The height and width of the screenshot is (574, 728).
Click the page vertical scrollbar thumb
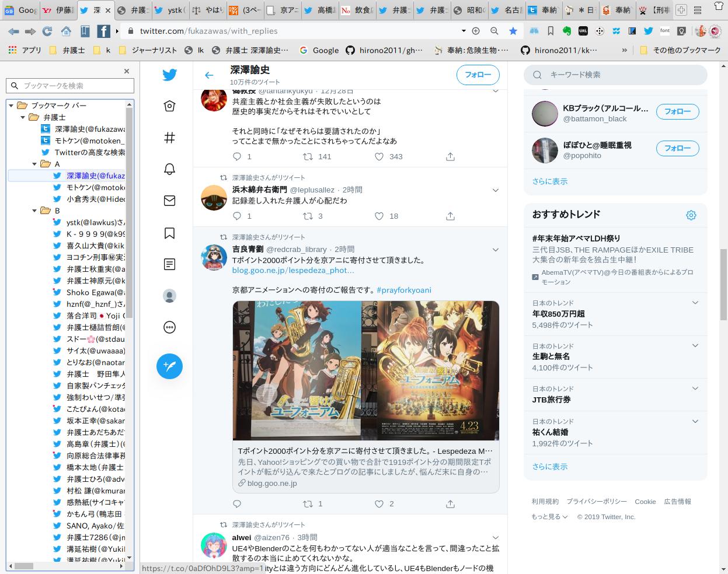pyautogui.click(x=723, y=284)
